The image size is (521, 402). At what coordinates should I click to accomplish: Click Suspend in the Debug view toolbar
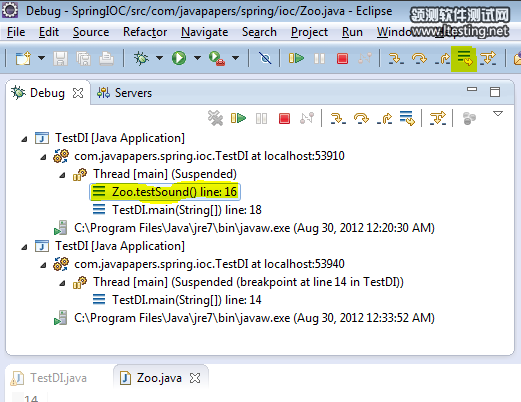pos(261,119)
